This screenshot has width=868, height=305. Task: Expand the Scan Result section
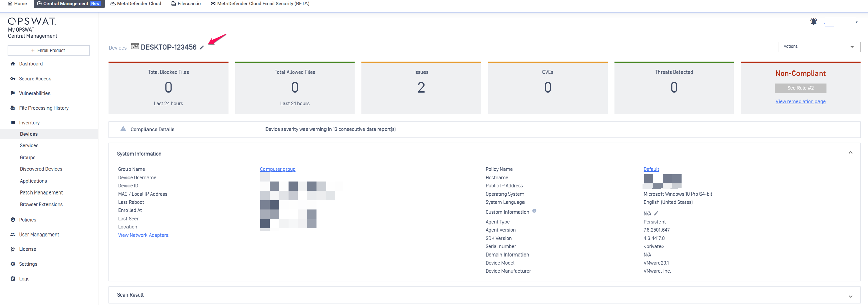tap(850, 296)
